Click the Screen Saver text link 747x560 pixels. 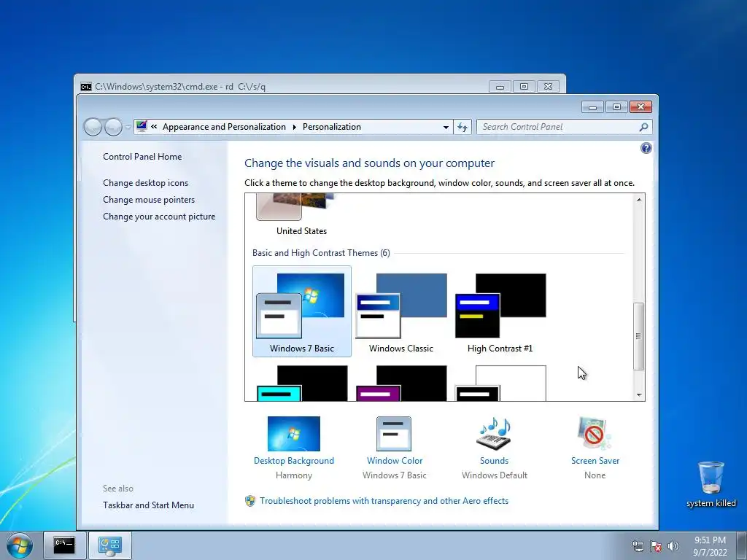click(595, 461)
